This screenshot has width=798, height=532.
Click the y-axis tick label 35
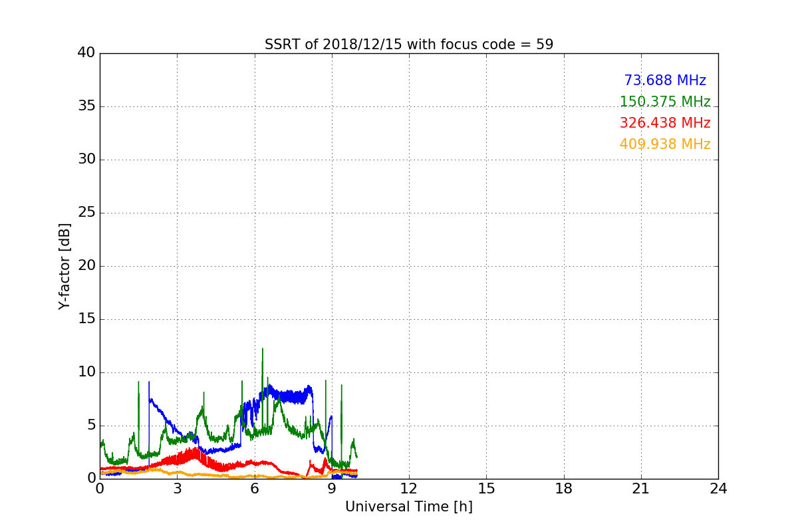(x=86, y=106)
